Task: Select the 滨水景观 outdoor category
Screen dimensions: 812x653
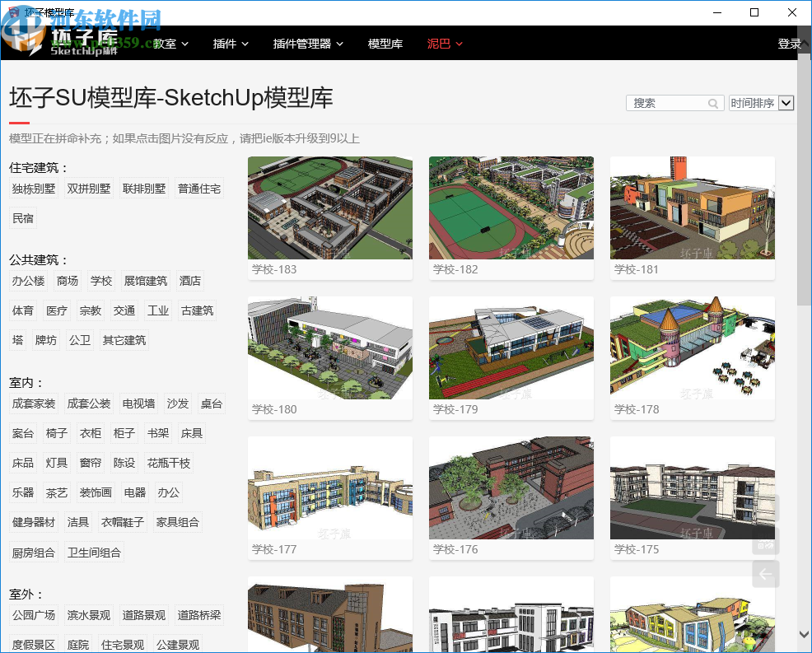Action: 89,615
